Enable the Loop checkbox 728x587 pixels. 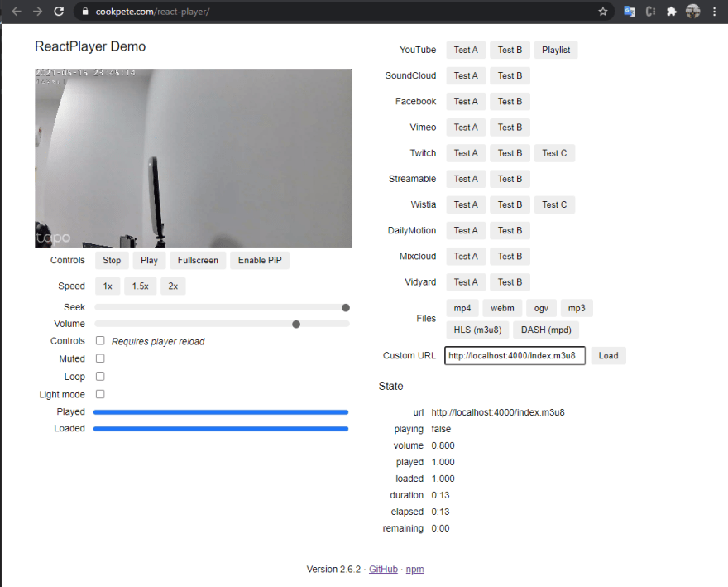pos(100,376)
